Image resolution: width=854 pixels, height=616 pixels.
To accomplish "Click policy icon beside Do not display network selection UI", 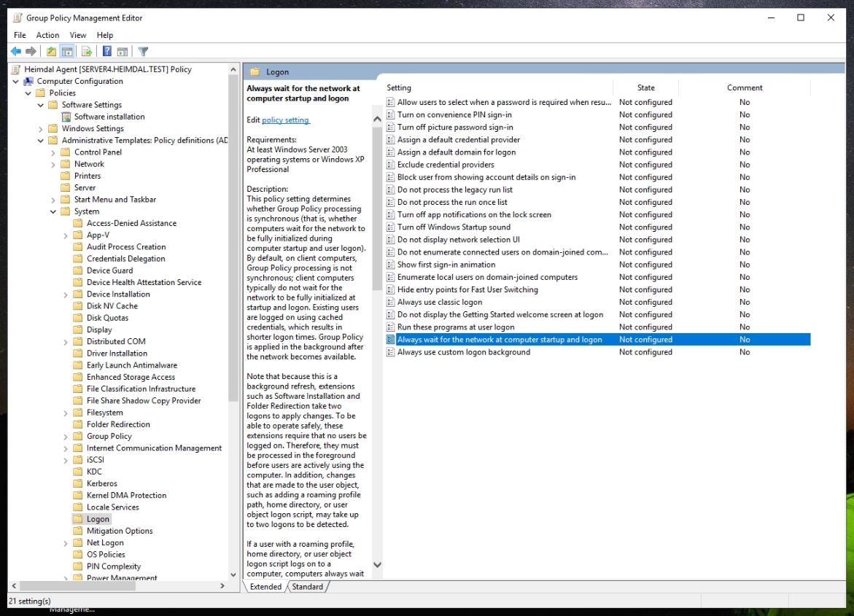I will (x=390, y=240).
